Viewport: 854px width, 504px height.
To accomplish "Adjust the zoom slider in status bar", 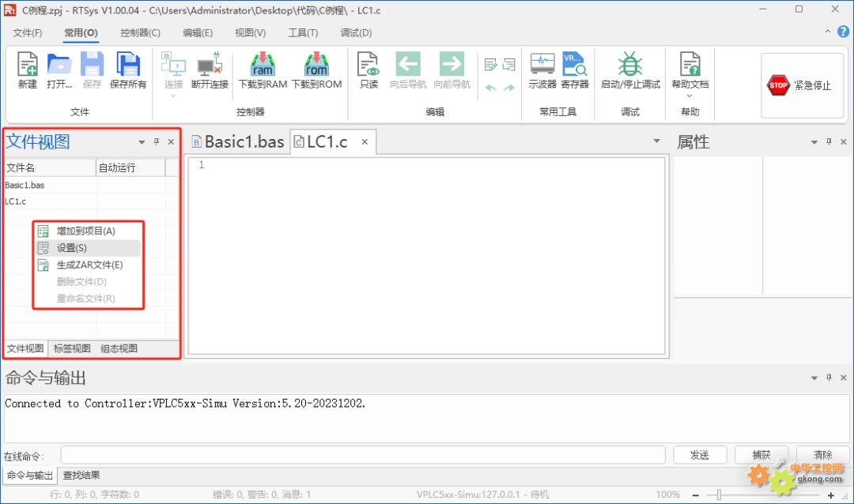I will click(x=718, y=495).
